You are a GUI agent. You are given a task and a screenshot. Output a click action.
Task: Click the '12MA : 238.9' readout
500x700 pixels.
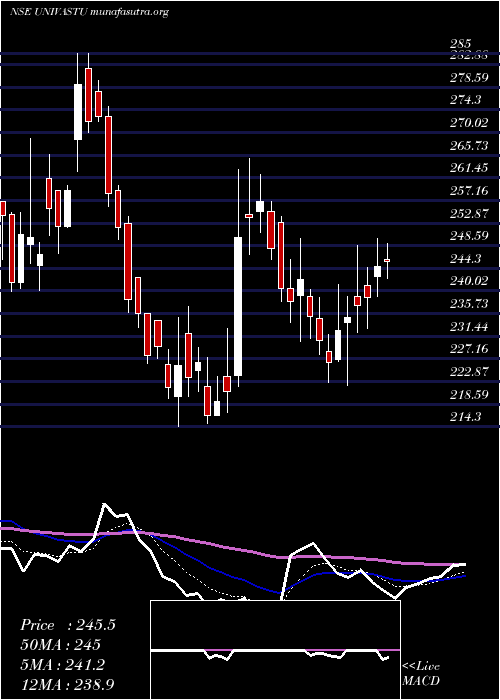pyautogui.click(x=68, y=684)
